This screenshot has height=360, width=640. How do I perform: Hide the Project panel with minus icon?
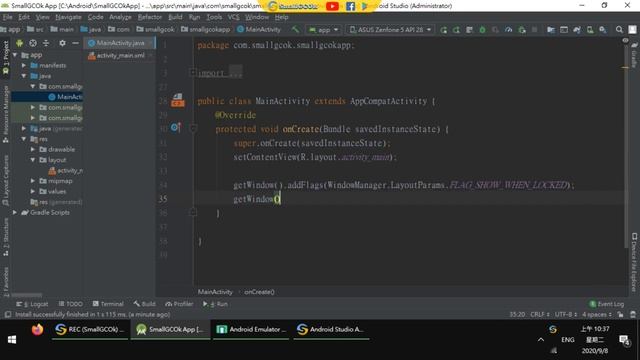[75, 43]
